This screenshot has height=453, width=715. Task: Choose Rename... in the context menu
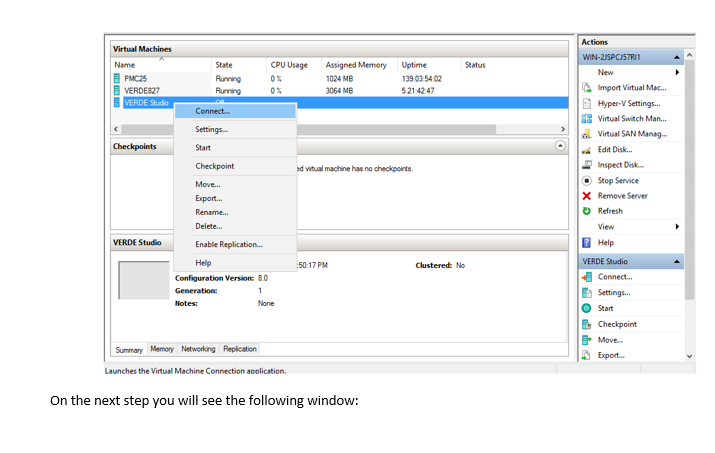click(235, 212)
